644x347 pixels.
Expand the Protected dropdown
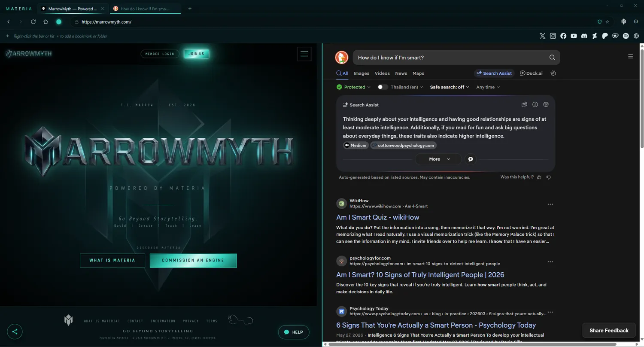(x=353, y=87)
